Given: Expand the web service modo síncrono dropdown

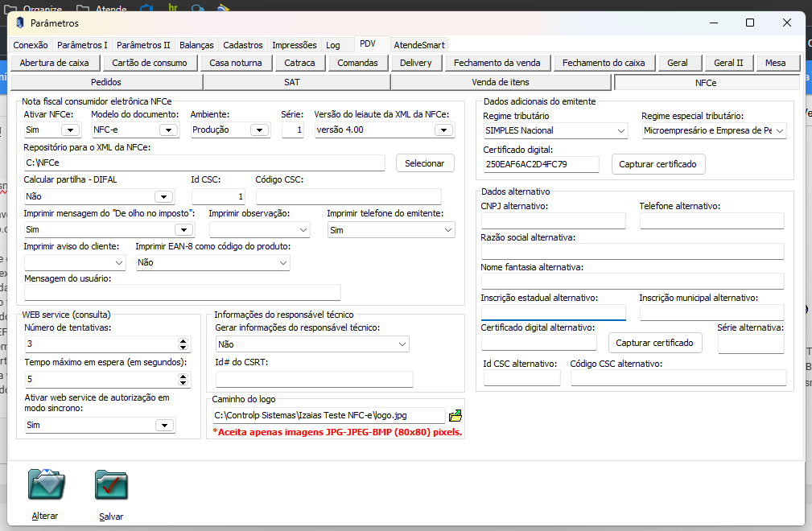Looking at the screenshot, I should coord(164,426).
